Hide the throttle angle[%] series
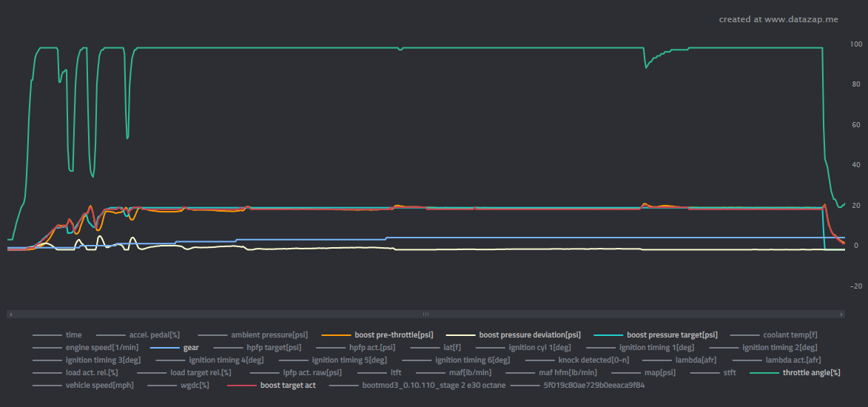 coord(811,373)
